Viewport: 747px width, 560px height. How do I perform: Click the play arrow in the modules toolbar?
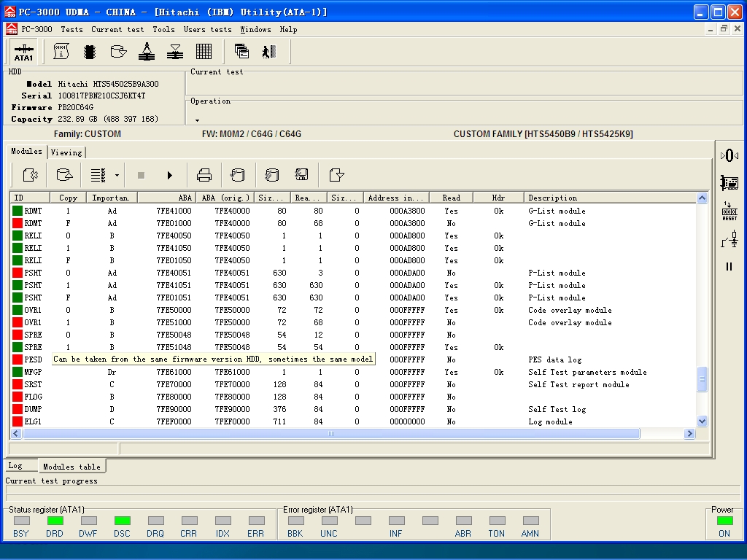[x=169, y=175]
